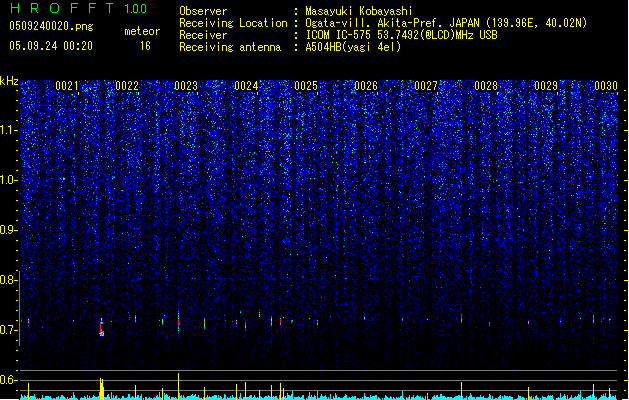Click the A504HB(yagi 4el) antenna value
This screenshot has width=629, height=400.
(x=353, y=47)
